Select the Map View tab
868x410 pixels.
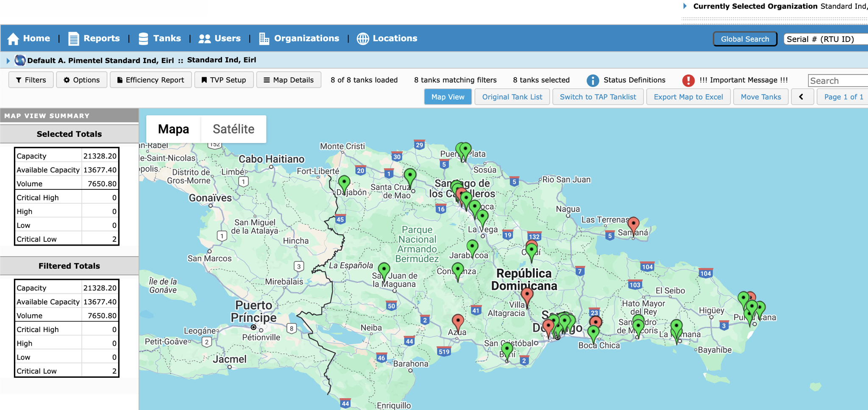click(x=448, y=97)
